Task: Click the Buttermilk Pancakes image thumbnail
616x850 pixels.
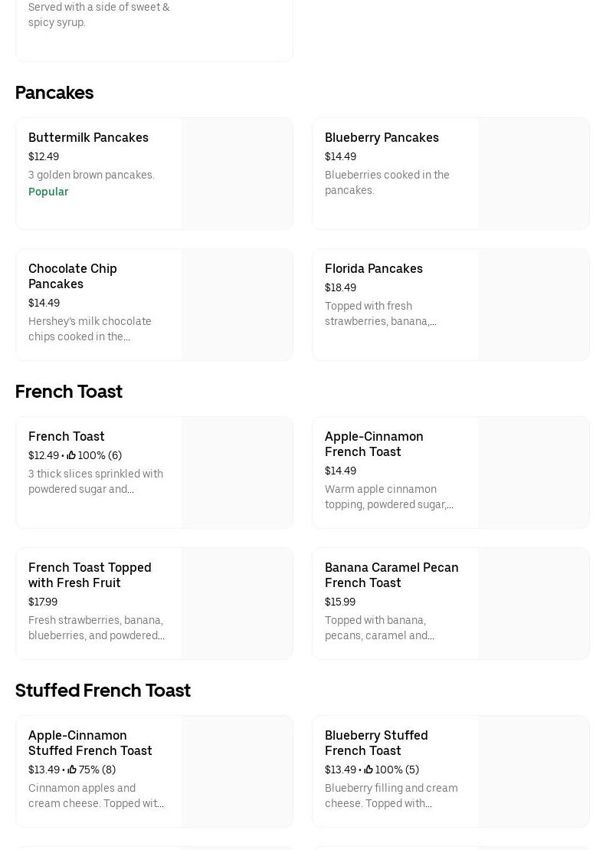Action: coord(237,174)
